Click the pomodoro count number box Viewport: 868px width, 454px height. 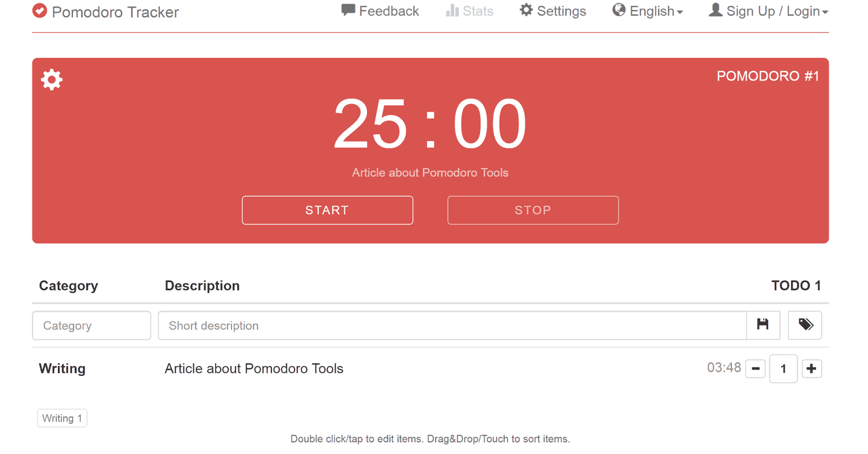[783, 368]
